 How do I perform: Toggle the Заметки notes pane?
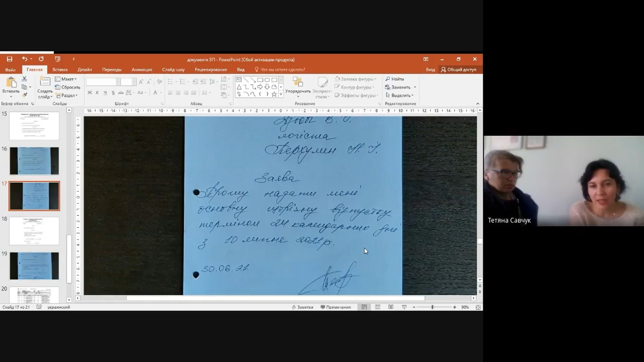(302, 307)
